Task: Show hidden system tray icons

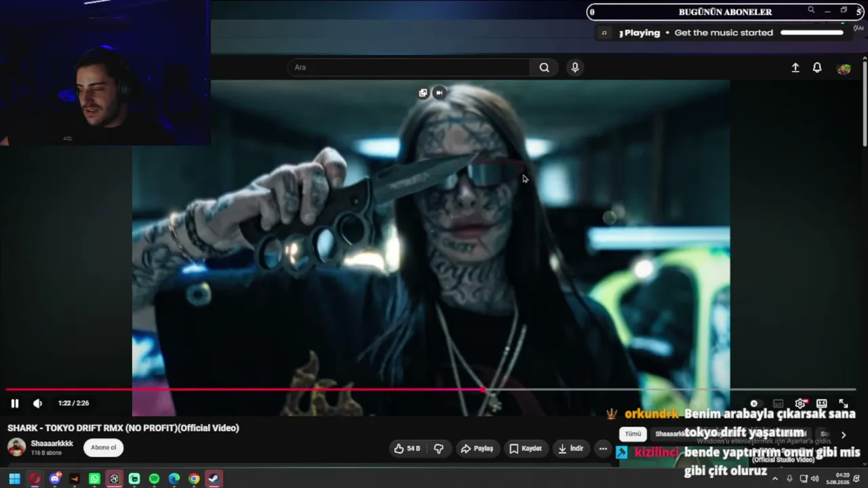Action: [775, 479]
